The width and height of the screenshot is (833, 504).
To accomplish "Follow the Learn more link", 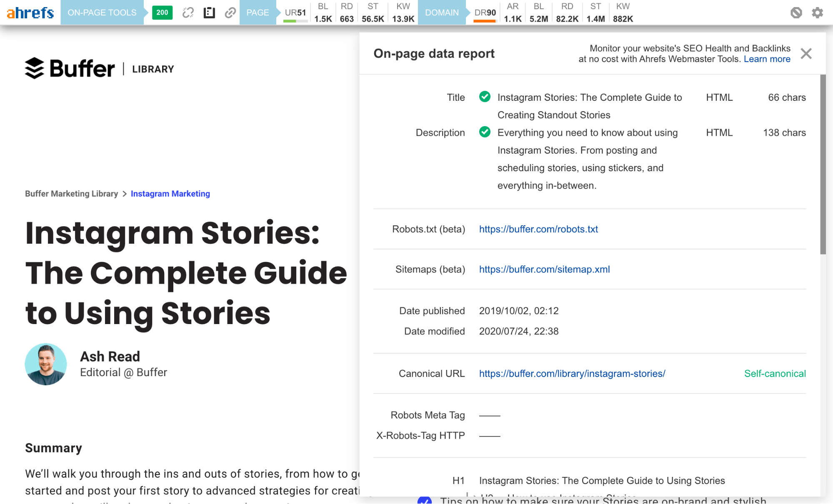I will coord(767,59).
